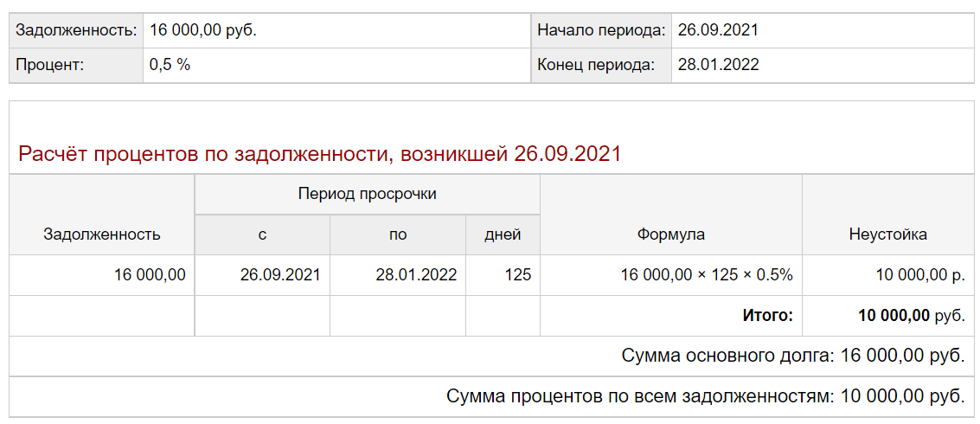The image size is (980, 424).
Task: Click the Период просрочки column header
Action: pos(367,194)
